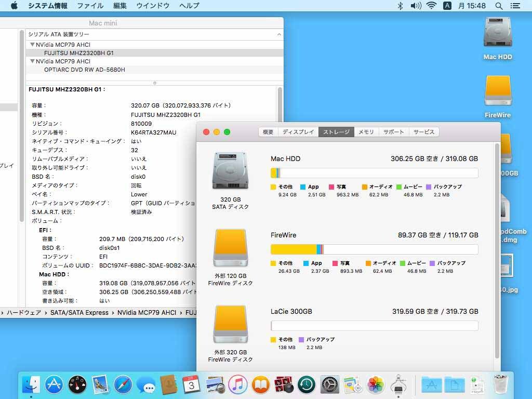The height and width of the screenshot is (399, 532).
Task: Open the ファイル menu
Action: click(90, 6)
